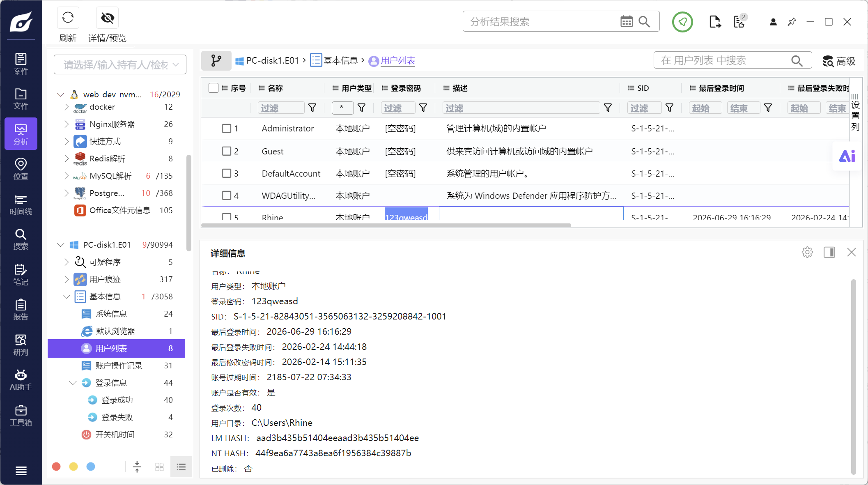Open detail panel settings gear
Image resolution: width=868 pixels, height=485 pixels.
coord(807,252)
